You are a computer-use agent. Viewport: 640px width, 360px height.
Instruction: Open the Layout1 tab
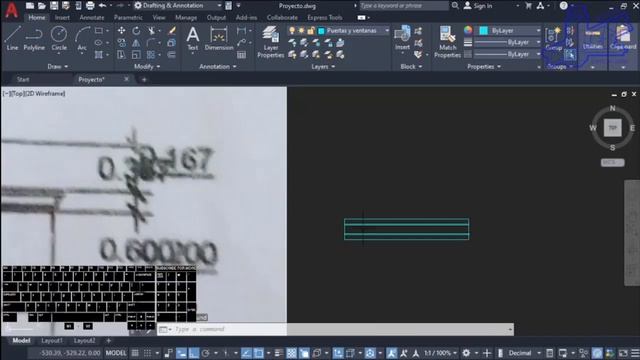pos(52,340)
